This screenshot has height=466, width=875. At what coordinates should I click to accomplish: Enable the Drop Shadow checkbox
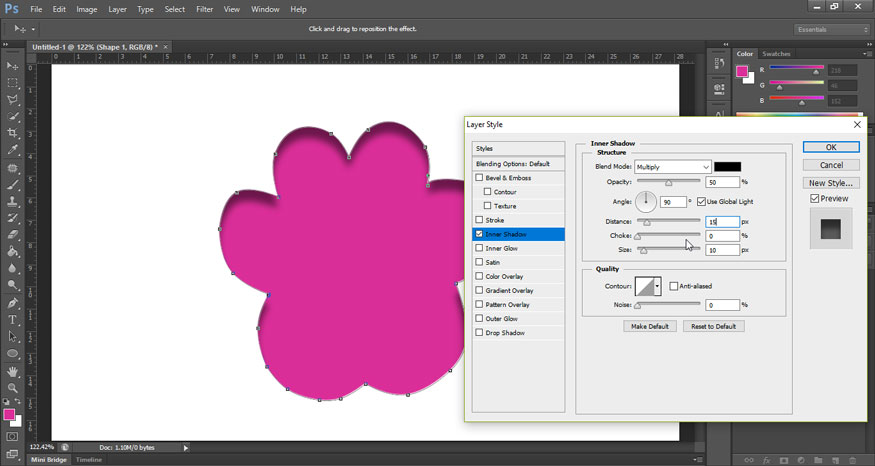[480, 332]
